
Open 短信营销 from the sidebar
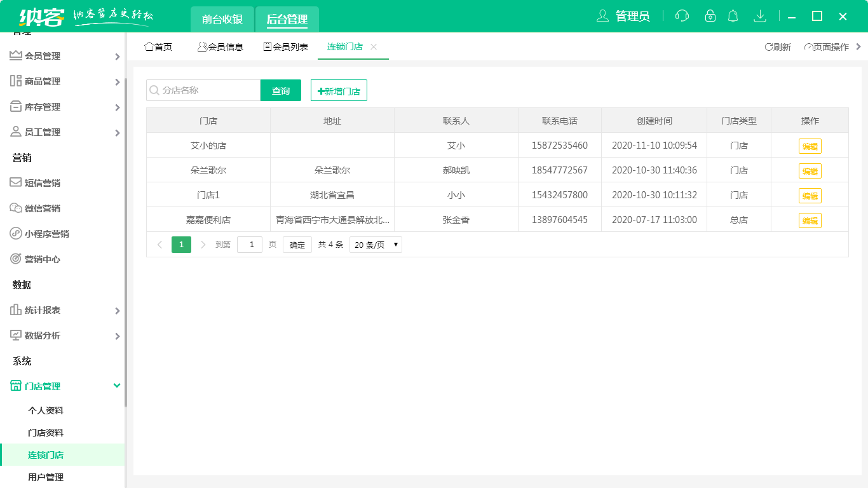(43, 183)
